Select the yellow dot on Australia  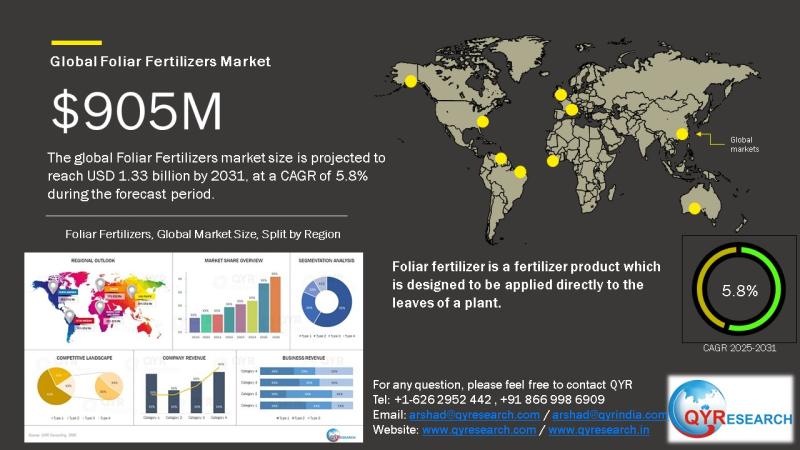(x=694, y=208)
